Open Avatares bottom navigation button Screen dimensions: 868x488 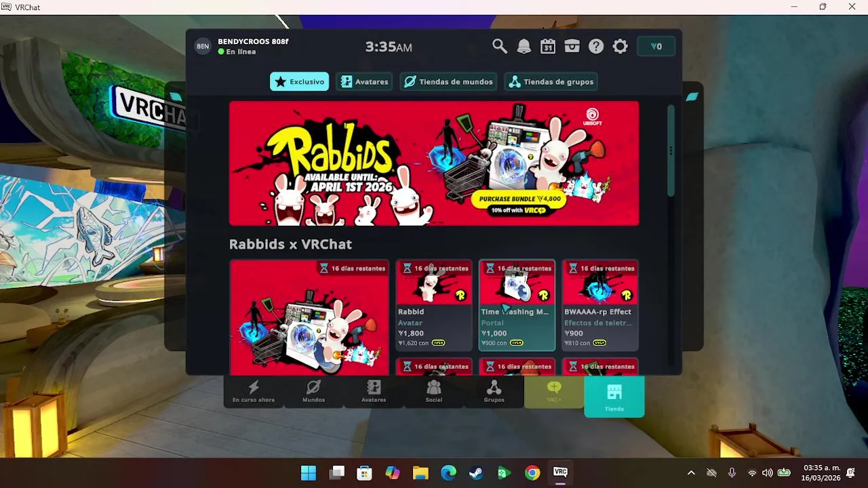(x=374, y=392)
